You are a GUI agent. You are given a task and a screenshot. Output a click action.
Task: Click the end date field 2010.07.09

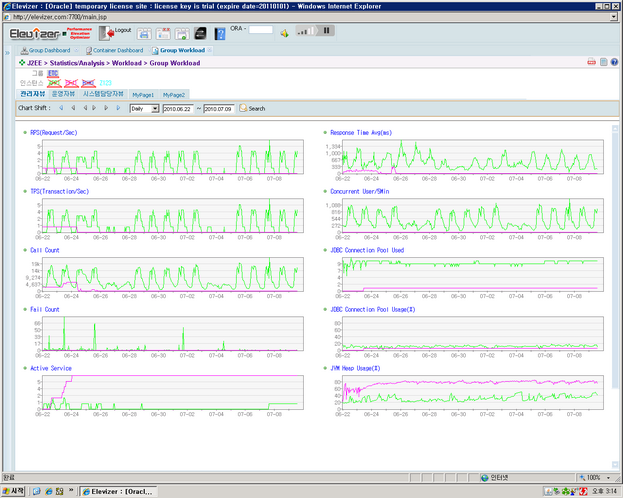tap(219, 109)
